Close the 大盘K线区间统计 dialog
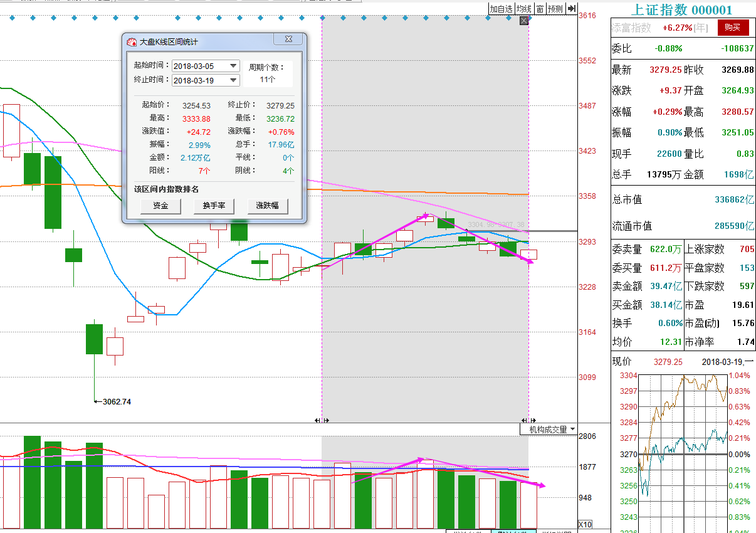Viewport: 756px width, 533px height. pyautogui.click(x=288, y=40)
